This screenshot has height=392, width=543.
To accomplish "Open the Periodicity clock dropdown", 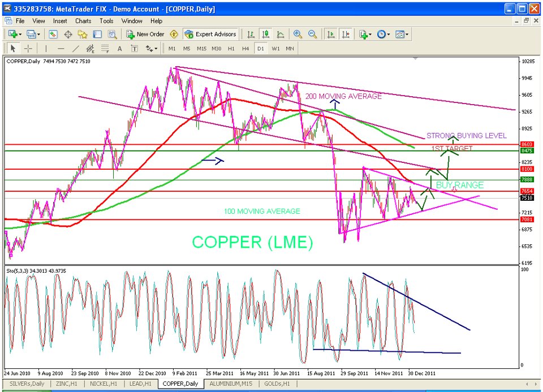I will (389, 35).
